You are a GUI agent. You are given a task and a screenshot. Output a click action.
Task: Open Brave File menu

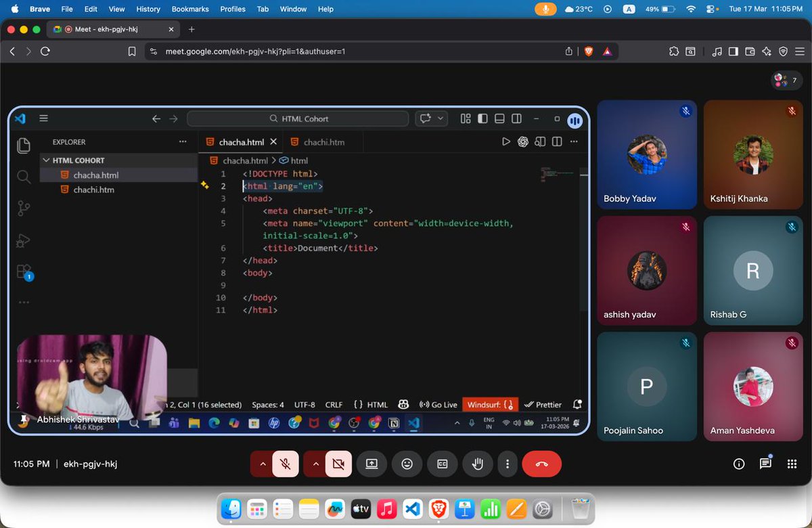click(67, 9)
